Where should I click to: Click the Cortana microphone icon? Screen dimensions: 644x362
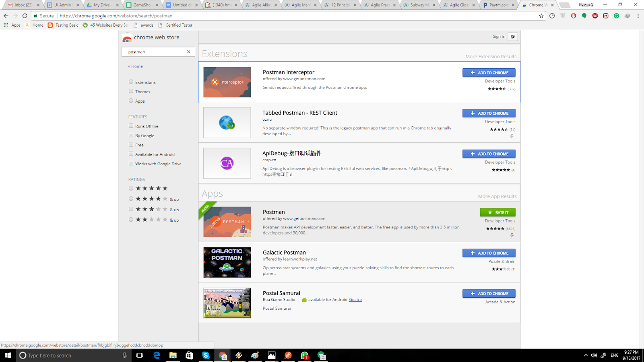(124, 355)
